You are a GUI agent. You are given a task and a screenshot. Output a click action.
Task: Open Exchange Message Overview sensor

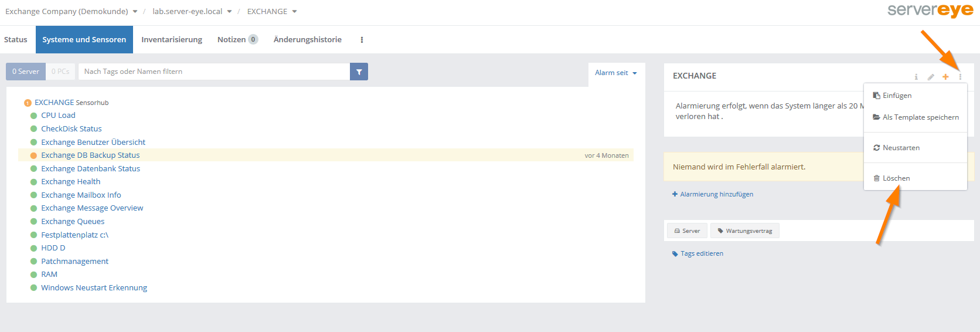point(92,208)
